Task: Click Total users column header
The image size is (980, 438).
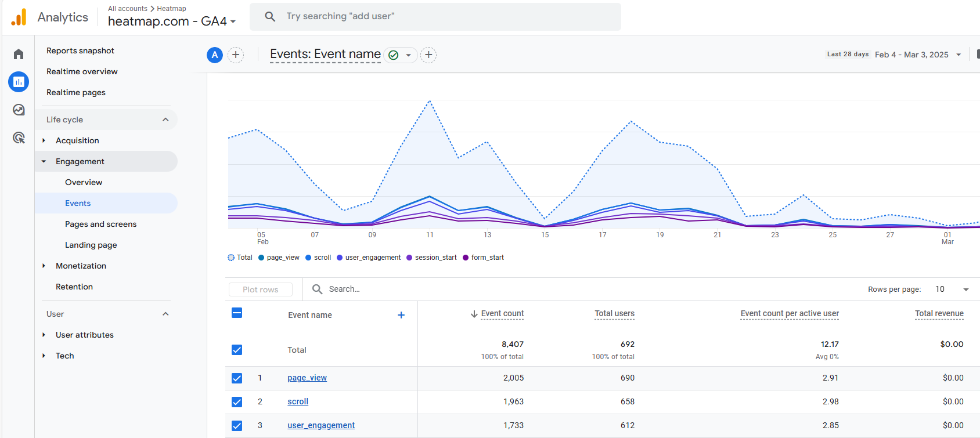Action: point(614,313)
